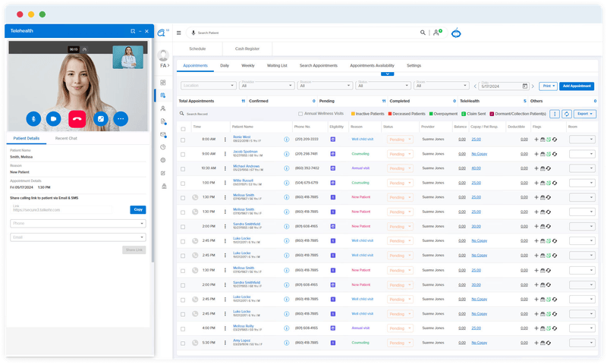Click the Add Appointment button
The width and height of the screenshot is (607, 364).
577,86
